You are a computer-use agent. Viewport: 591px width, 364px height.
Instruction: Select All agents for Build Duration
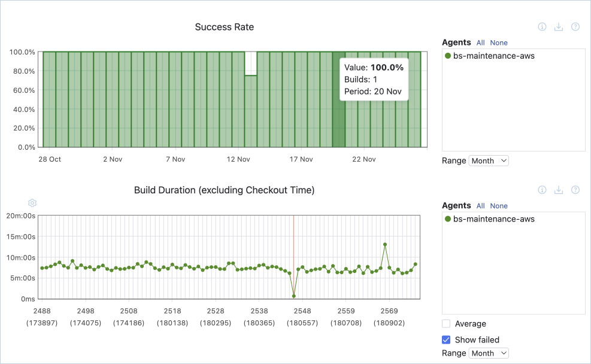coord(481,205)
